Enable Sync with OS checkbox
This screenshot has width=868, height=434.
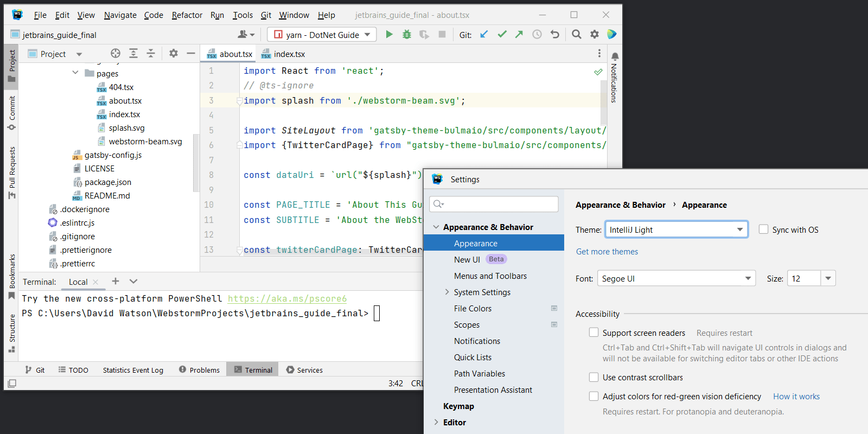click(763, 229)
